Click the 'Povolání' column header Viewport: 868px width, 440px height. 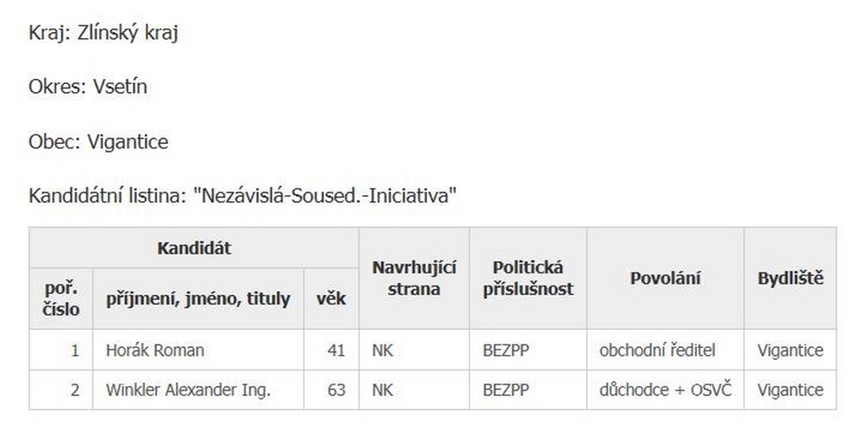665,279
